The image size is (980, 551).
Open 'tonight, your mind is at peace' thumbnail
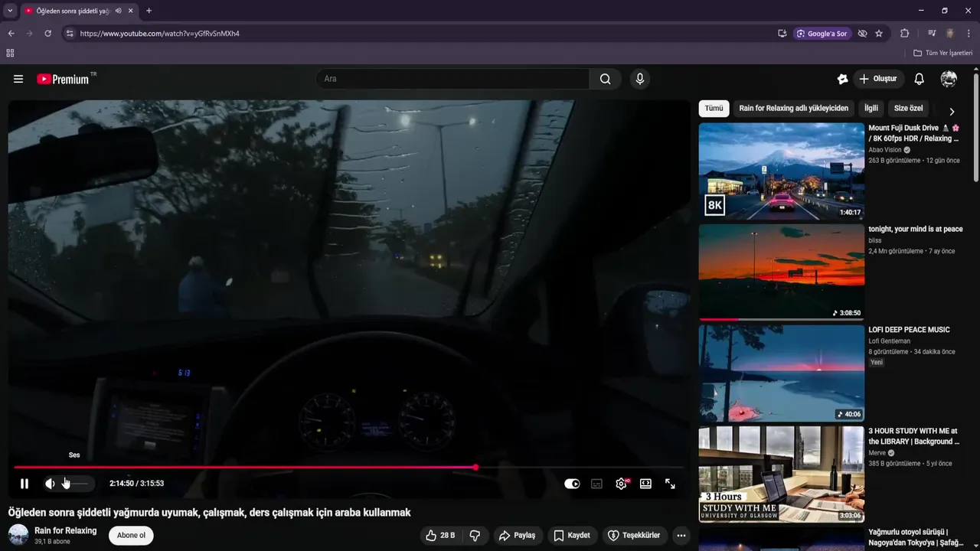point(782,272)
